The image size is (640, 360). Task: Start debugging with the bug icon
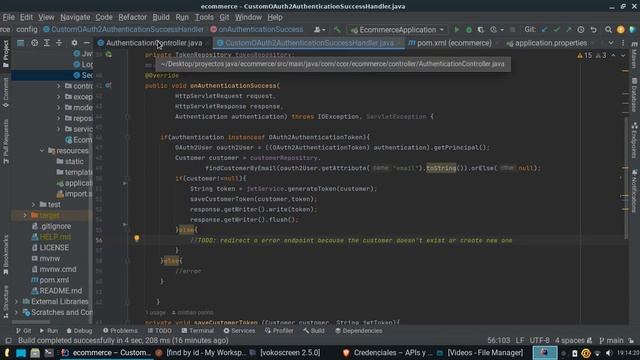tap(469, 30)
